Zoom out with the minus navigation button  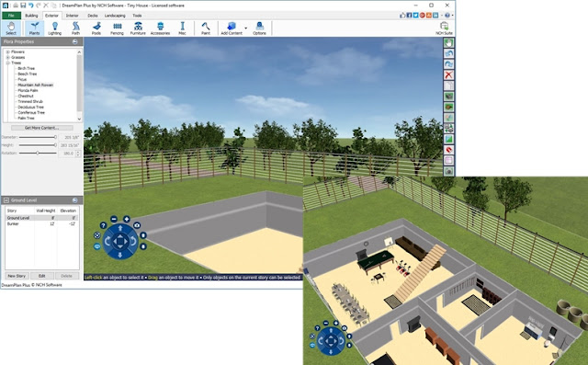[x=114, y=219]
